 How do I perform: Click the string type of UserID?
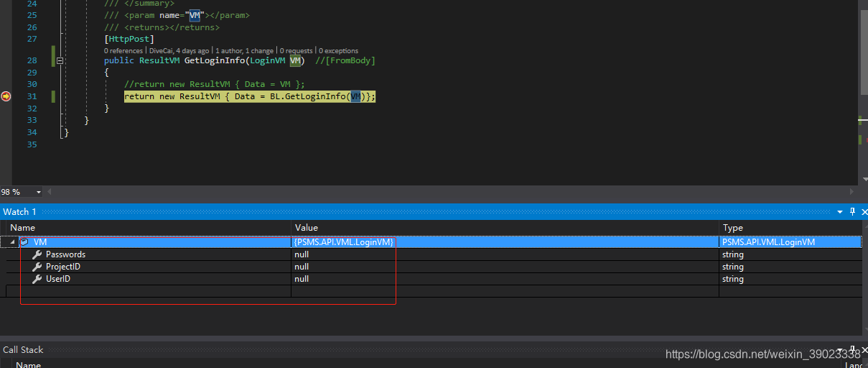[732, 279]
